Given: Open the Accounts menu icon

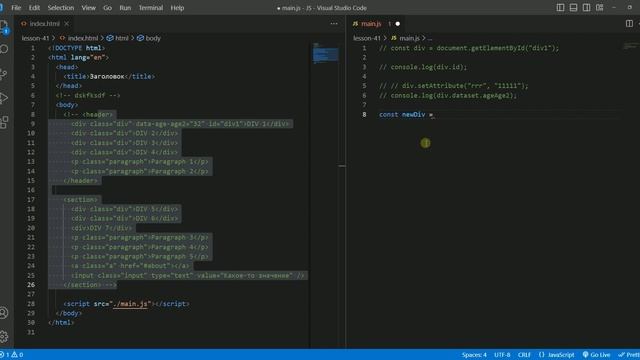Looking at the screenshot, I should (x=4, y=313).
